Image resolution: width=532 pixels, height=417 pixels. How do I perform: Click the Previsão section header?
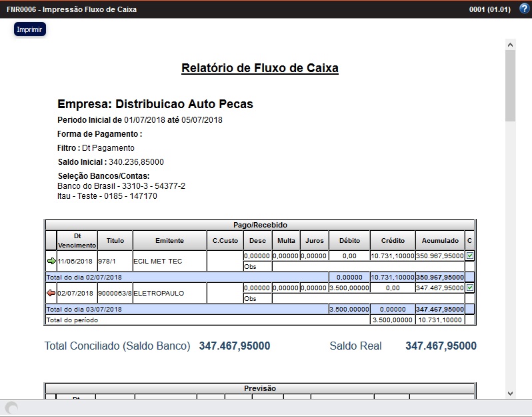coord(260,388)
